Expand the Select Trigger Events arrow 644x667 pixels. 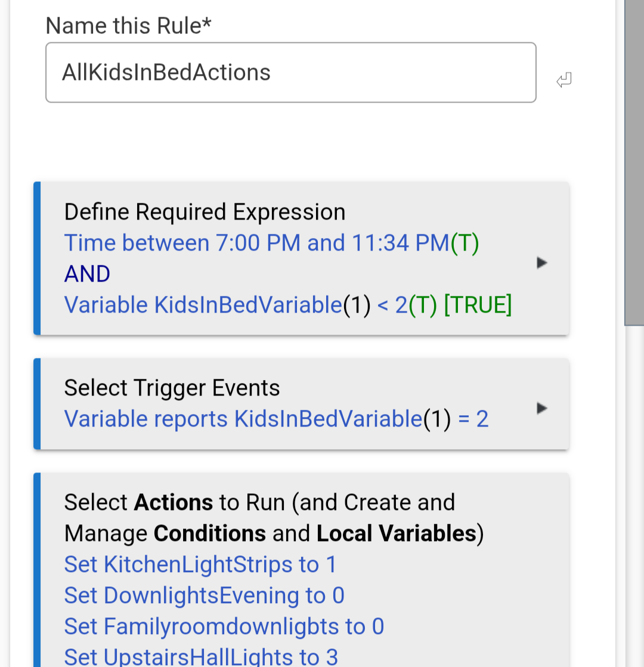tap(541, 409)
